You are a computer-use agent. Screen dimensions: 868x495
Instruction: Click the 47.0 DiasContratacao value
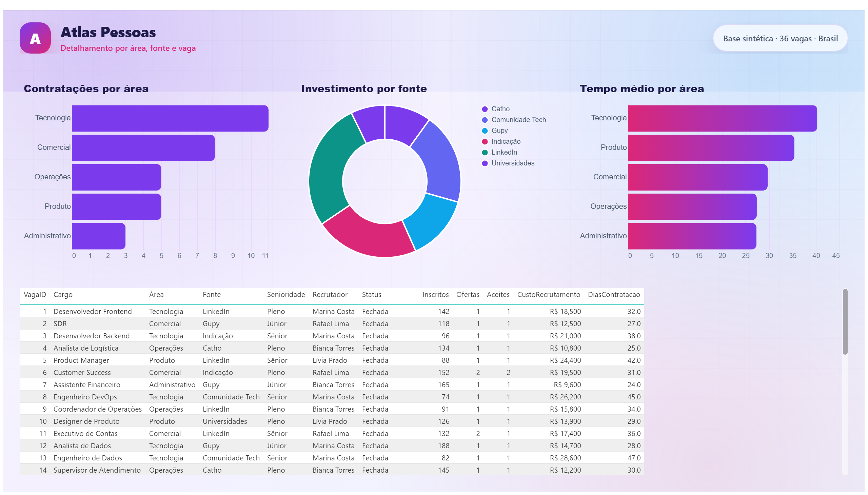[634, 458]
